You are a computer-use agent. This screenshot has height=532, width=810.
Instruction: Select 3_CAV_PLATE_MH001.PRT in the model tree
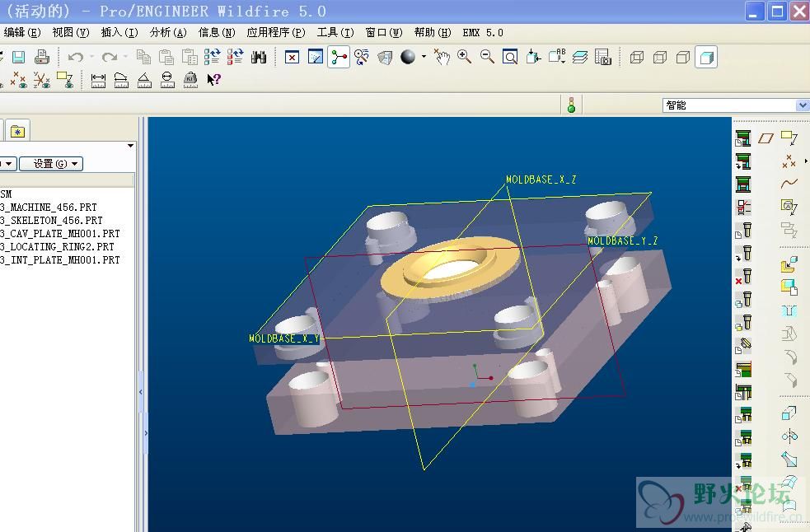point(60,233)
